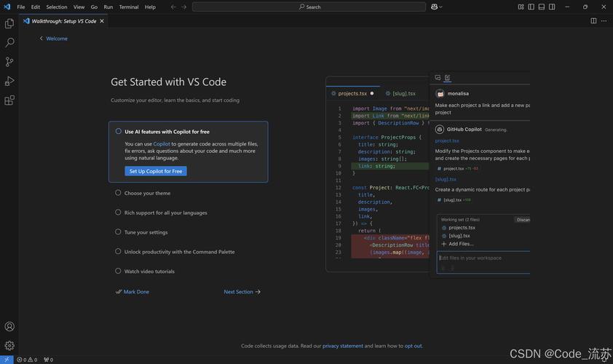Select the Choose your theme step
Screen dimensions: 613x364
click(x=147, y=193)
